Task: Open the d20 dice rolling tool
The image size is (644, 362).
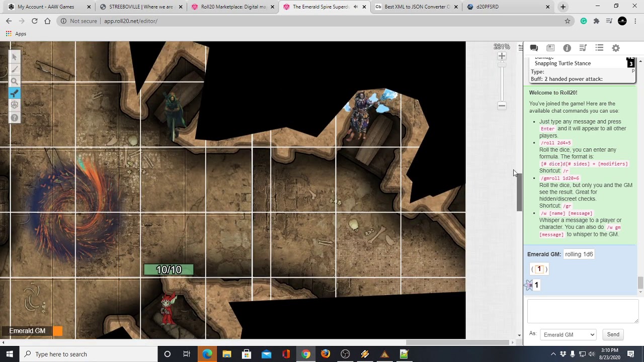Action: (x=14, y=105)
